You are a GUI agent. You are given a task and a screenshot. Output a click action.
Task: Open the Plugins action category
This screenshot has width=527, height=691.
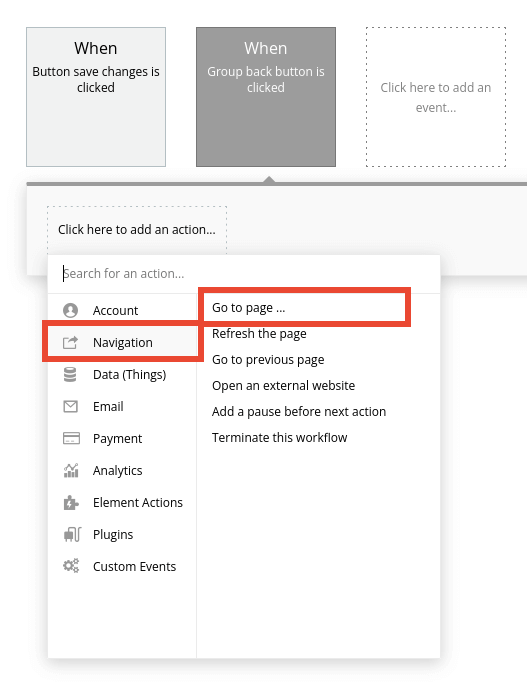[x=113, y=535]
